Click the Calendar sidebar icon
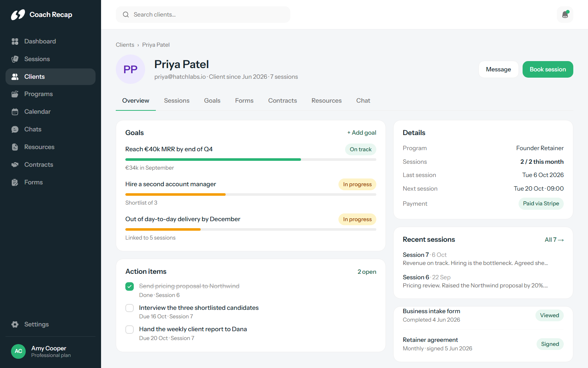 (x=15, y=112)
